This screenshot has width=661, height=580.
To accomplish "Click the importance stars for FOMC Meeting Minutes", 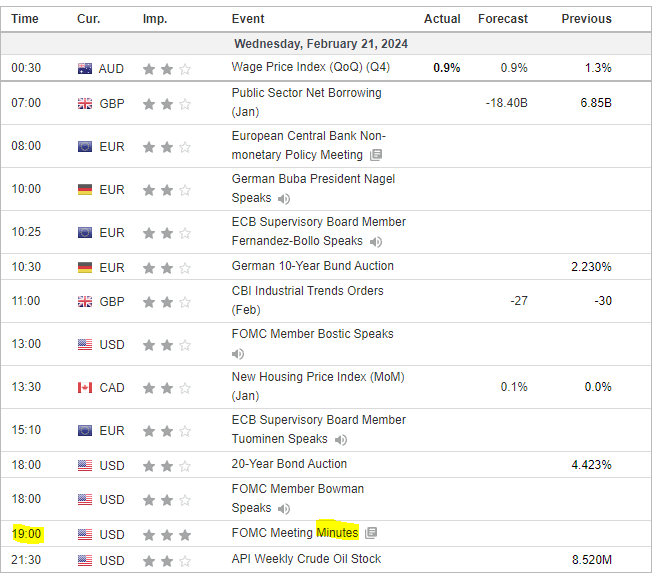I will tap(166, 534).
